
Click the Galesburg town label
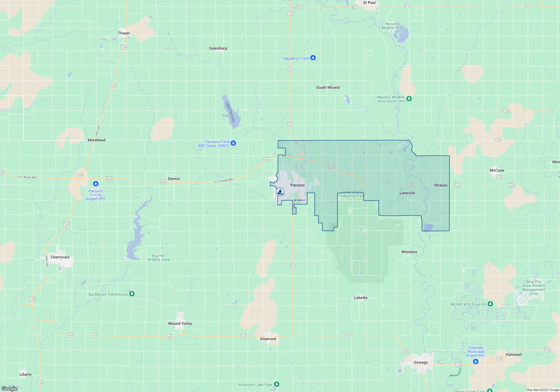(x=218, y=48)
